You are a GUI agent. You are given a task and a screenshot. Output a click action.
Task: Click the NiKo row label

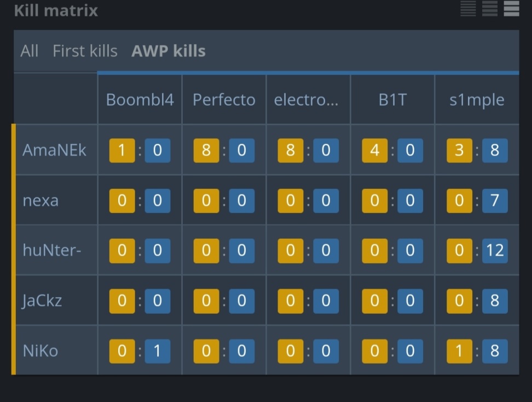(x=41, y=351)
